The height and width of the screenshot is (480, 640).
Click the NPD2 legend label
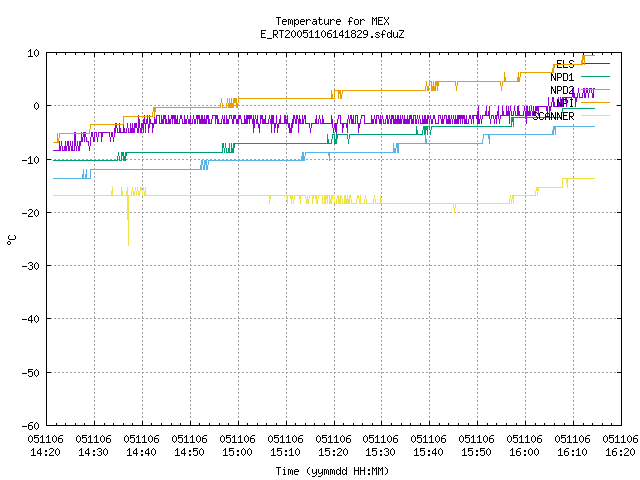562,90
